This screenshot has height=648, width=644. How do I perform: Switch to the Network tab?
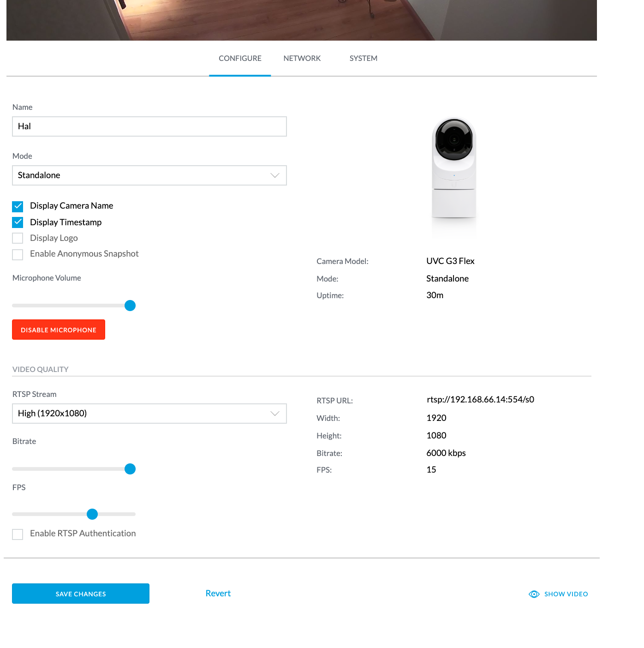302,58
